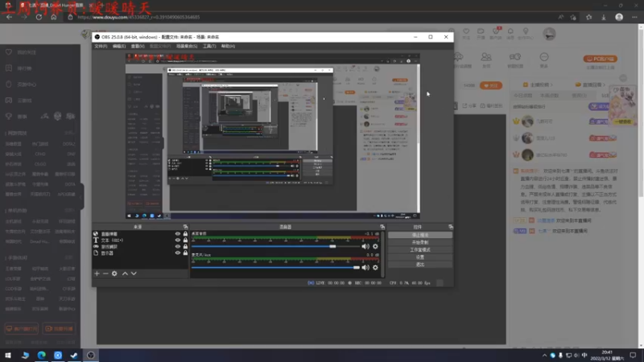
Task: Pop out the Controls dock panel icon
Action: click(x=451, y=227)
